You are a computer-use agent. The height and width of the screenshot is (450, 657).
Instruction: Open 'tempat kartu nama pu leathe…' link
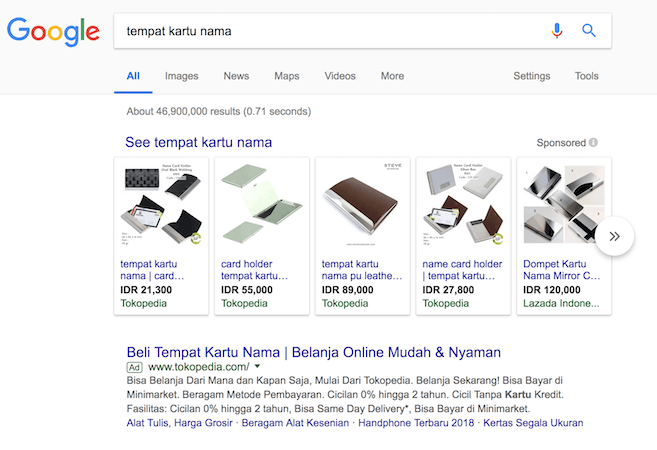coord(362,270)
